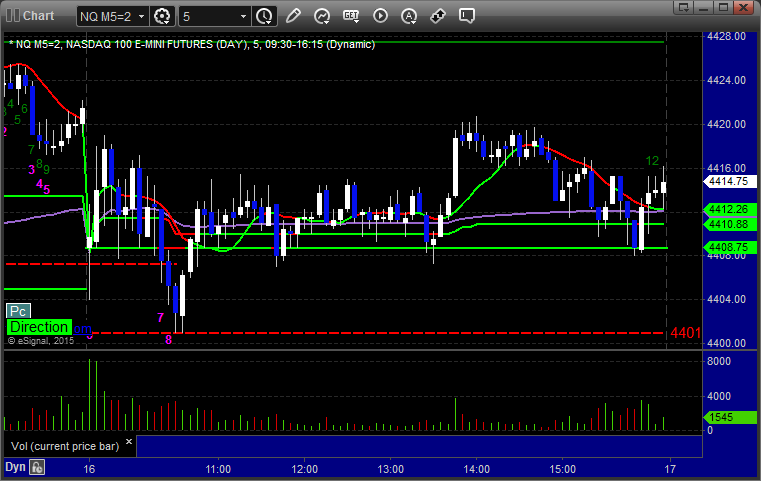Click the green Direction label
This screenshot has height=481, width=761.
pos(39,327)
